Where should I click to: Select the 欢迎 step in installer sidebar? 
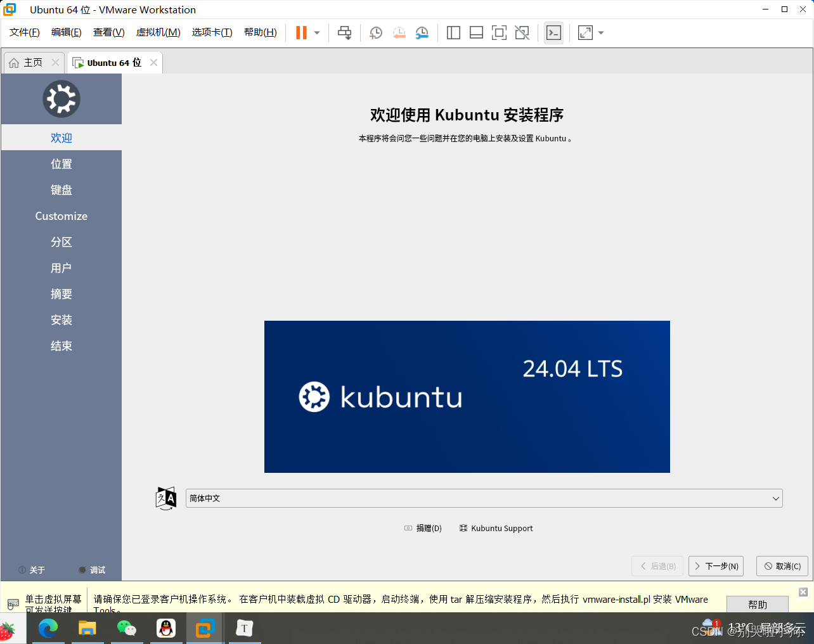(61, 138)
